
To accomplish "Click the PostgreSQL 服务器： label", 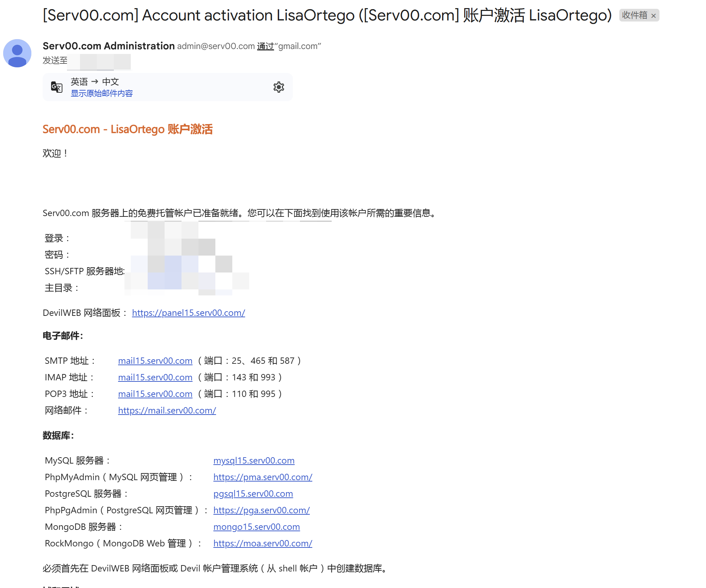I will [x=87, y=494].
